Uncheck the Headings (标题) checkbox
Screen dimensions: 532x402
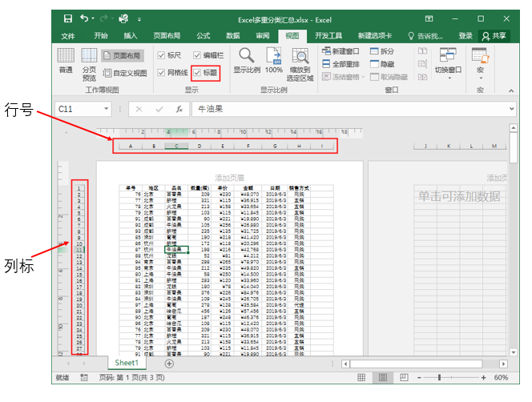click(x=197, y=73)
